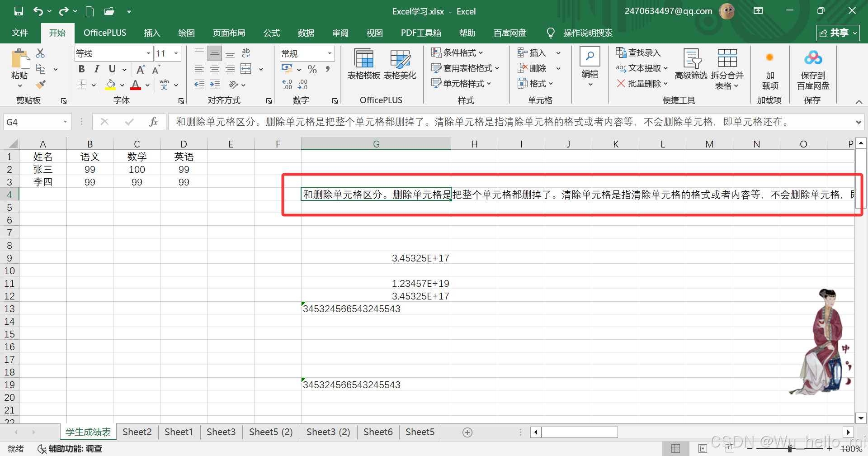Toggle top vertical alignment

coord(199,53)
